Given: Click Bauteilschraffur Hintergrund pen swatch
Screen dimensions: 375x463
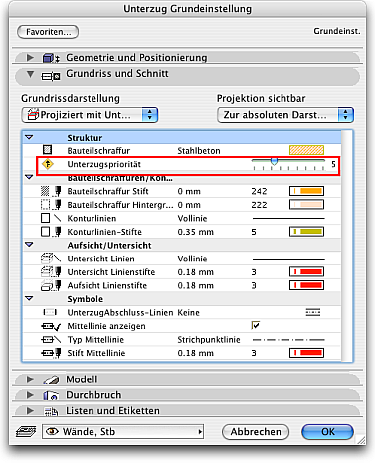Looking at the screenshot, I should (x=306, y=205).
